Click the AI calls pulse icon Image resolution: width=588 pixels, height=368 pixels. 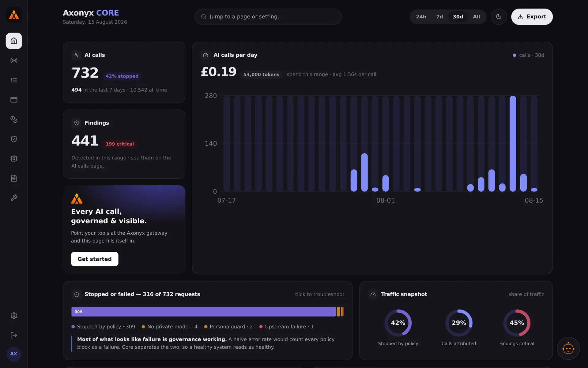click(x=77, y=55)
